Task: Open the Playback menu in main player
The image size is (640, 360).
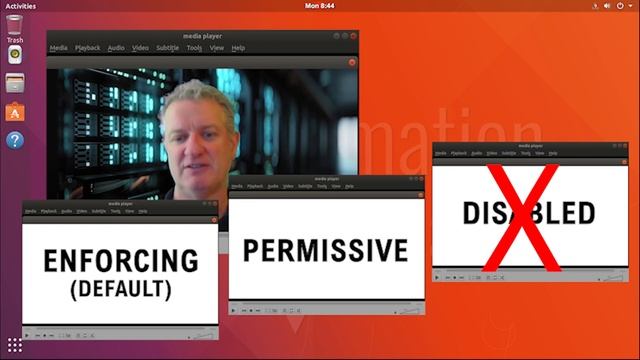Action: pyautogui.click(x=87, y=48)
